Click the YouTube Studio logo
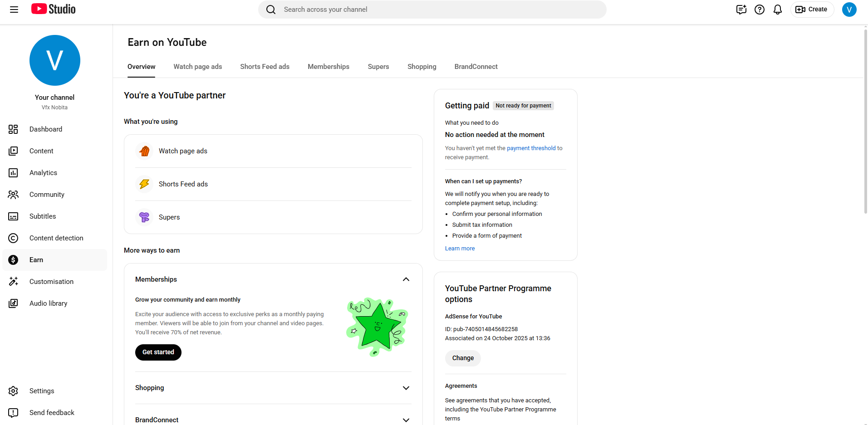This screenshot has width=868, height=425. (54, 9)
